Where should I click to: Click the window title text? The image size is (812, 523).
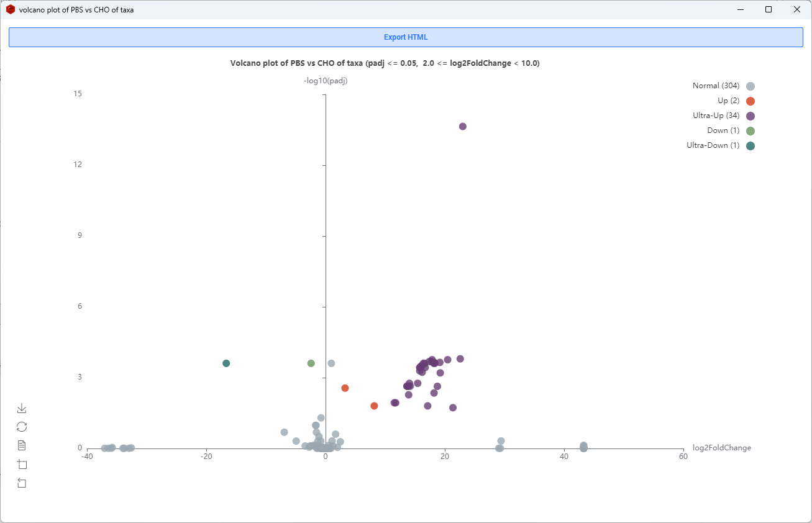[x=76, y=10]
